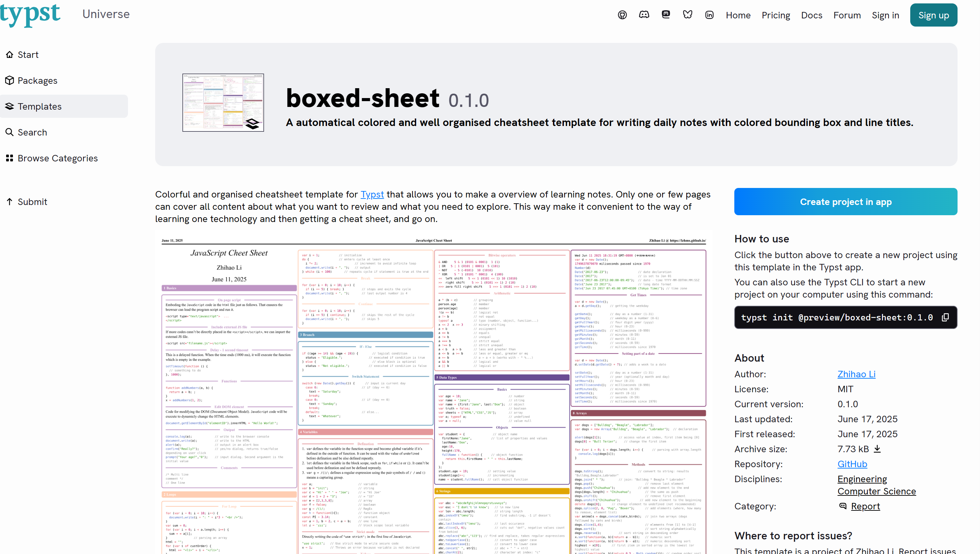The width and height of the screenshot is (980, 554).
Task: Click Where to report issues heading
Action: pyautogui.click(x=793, y=536)
